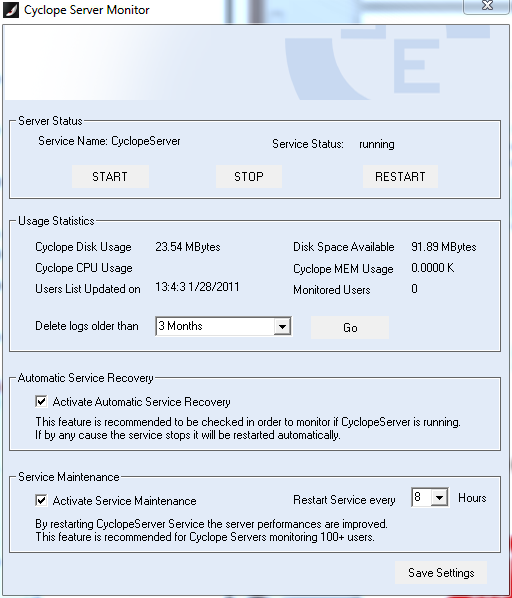Screen dimensions: 512x598
Task: Click the Cyclope Server Monitor title text
Action: pos(87,10)
